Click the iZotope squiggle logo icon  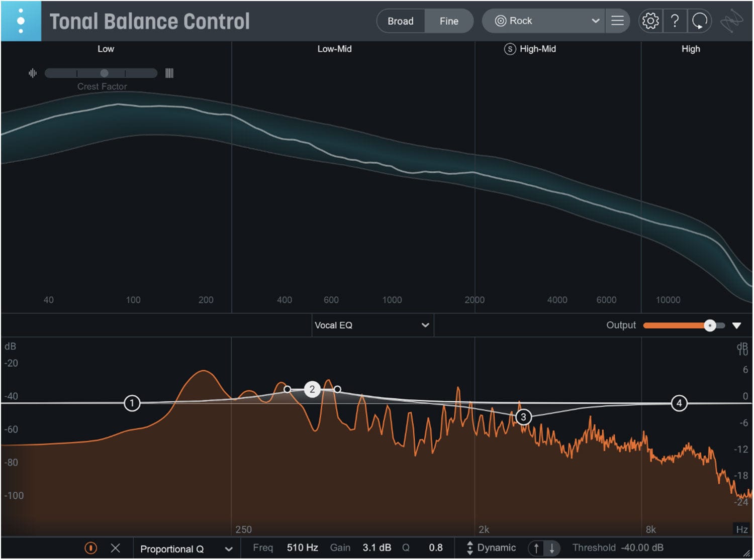coord(731,21)
